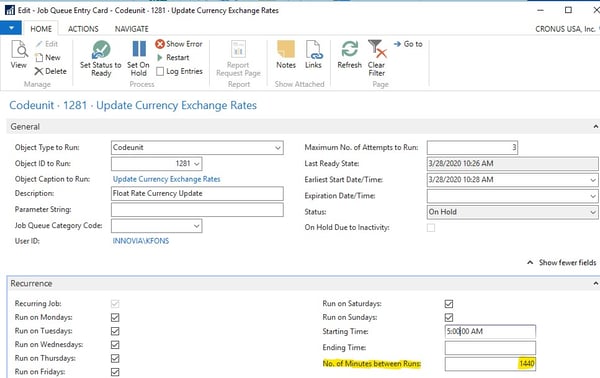Image resolution: width=600 pixels, height=378 pixels.
Task: Toggle the Recurring Job checkbox
Action: (115, 304)
